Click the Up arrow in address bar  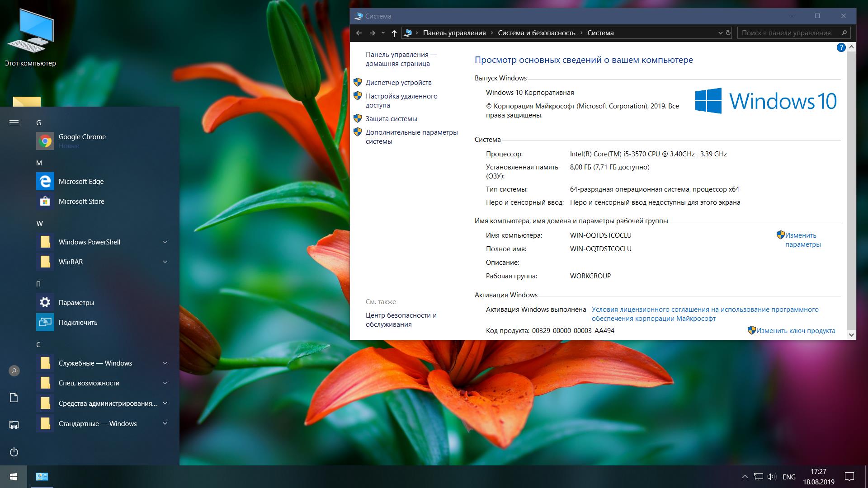click(x=394, y=33)
